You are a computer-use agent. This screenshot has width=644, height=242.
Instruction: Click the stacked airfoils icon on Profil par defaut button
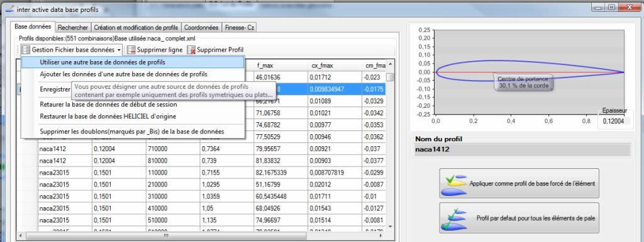[454, 219]
